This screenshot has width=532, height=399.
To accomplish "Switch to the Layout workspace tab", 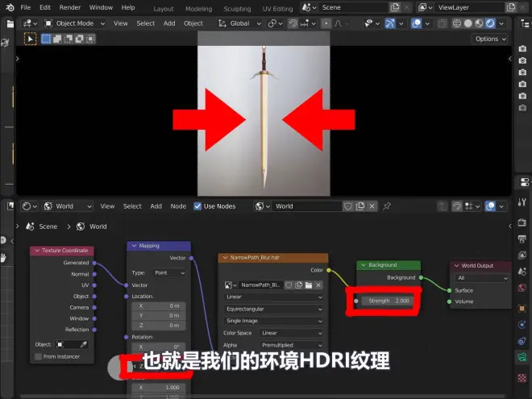I will [x=163, y=9].
